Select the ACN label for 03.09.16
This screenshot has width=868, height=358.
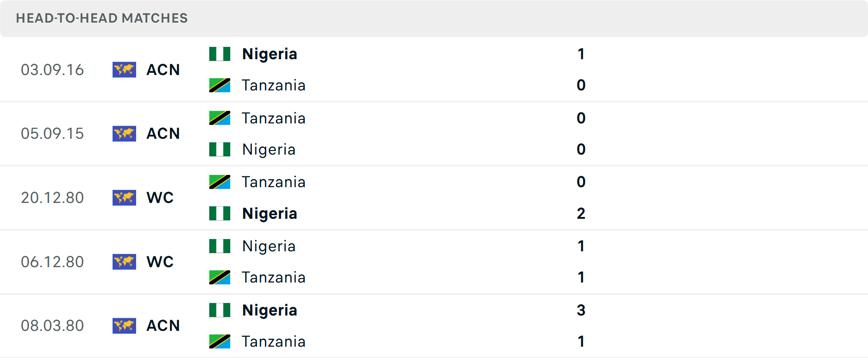(163, 70)
